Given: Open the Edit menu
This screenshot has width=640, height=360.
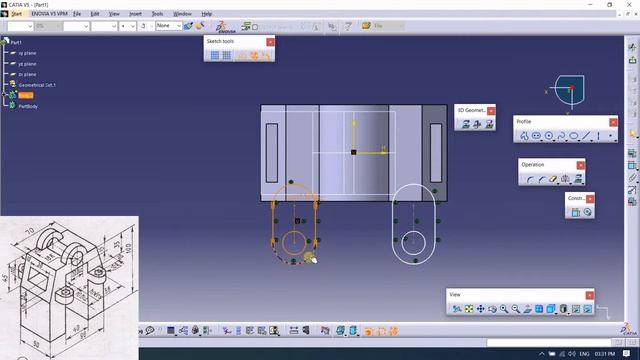Looking at the screenshot, I should [95, 14].
